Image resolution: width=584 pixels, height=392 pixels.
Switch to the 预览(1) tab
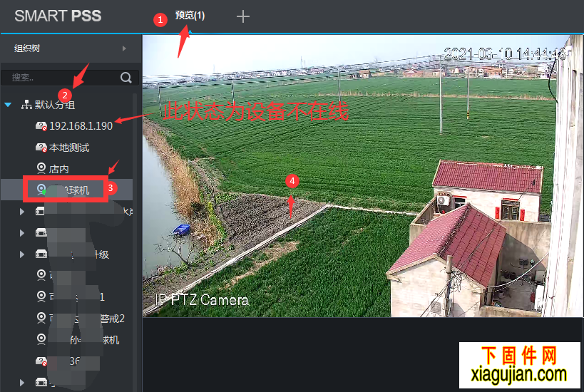[x=190, y=15]
